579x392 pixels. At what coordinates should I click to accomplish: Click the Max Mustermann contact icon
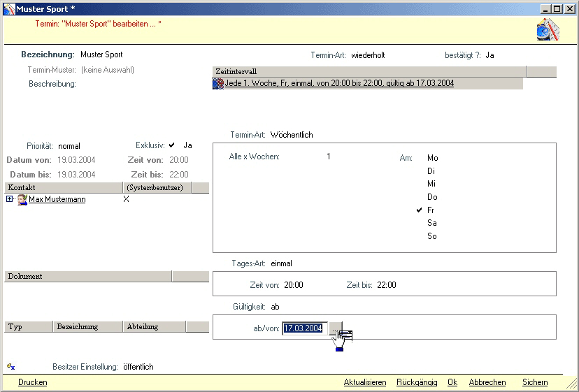22,200
